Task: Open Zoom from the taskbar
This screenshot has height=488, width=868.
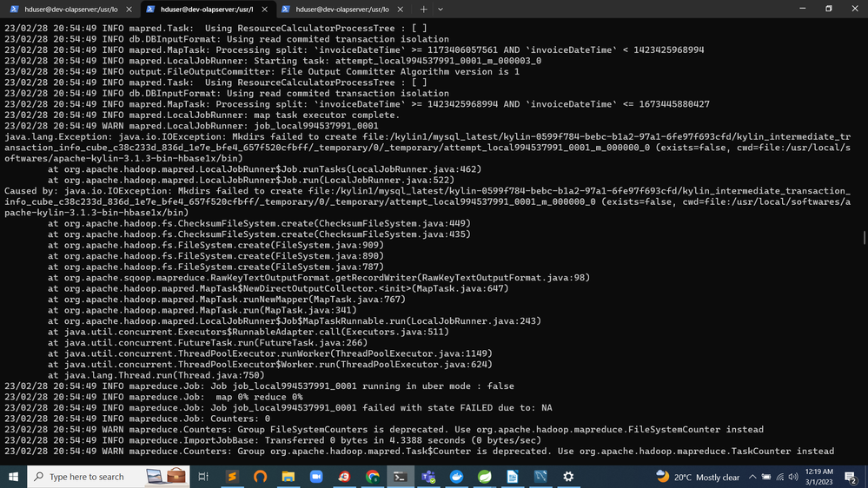Action: click(x=316, y=477)
